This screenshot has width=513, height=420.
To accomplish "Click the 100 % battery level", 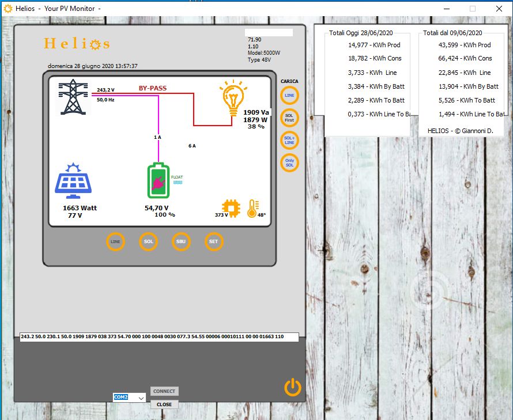I will pyautogui.click(x=165, y=214).
